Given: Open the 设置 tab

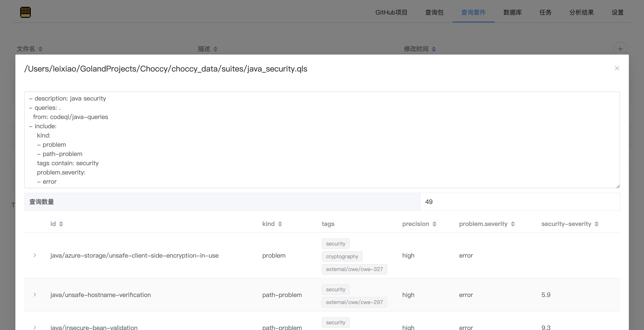Looking at the screenshot, I should (x=617, y=12).
